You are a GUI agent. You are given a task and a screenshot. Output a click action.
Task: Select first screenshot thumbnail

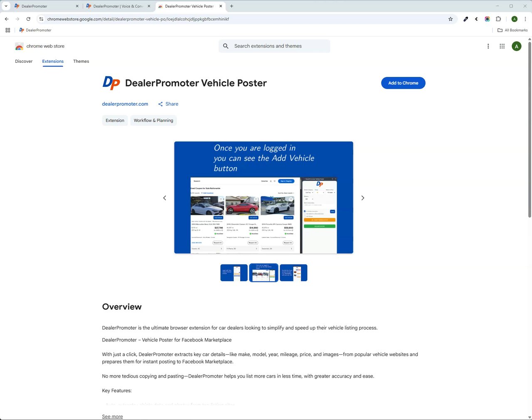coord(234,273)
